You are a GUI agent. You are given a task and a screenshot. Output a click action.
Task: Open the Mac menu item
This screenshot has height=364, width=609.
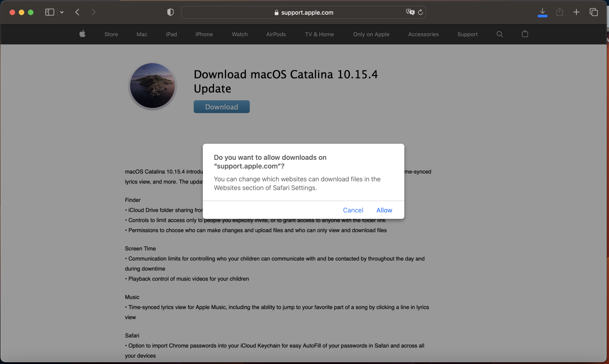pos(142,34)
